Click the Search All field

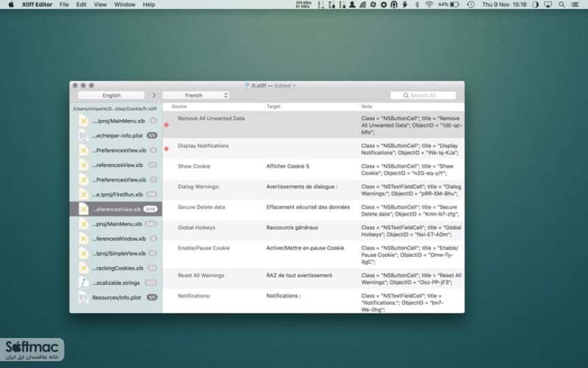coord(423,95)
